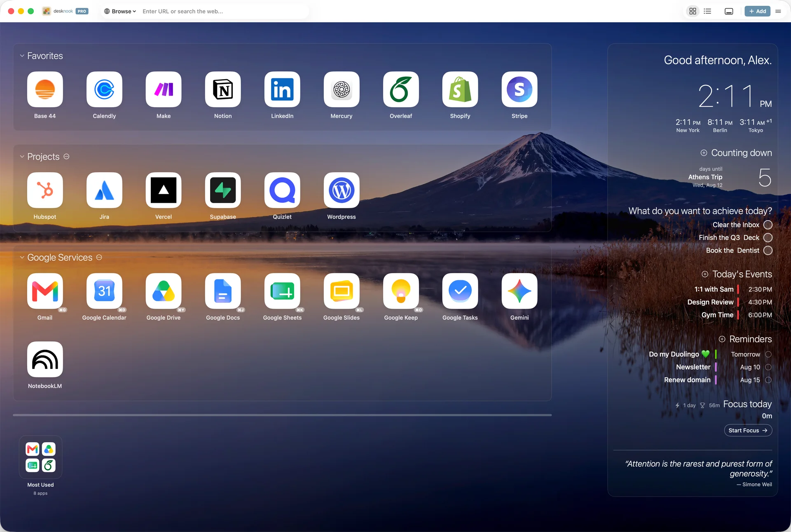Complete the Newsletter reminder
Image resolution: width=791 pixels, height=532 pixels.
[x=768, y=367]
